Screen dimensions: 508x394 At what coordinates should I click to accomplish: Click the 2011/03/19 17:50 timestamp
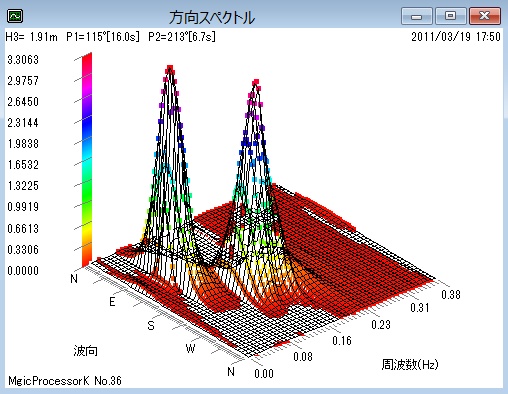[456, 37]
